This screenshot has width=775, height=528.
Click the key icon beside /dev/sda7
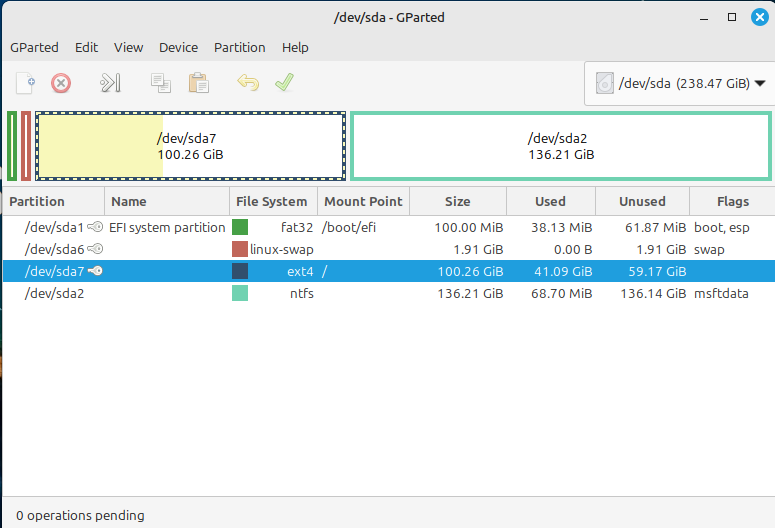[95, 271]
